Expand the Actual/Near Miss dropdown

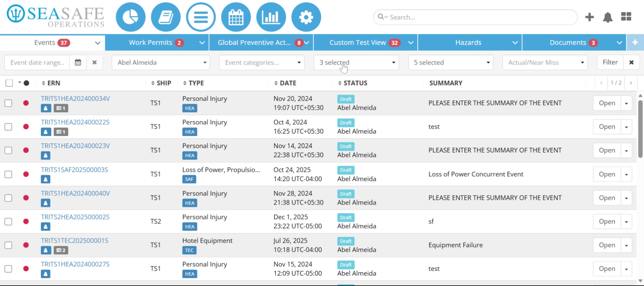click(x=545, y=62)
